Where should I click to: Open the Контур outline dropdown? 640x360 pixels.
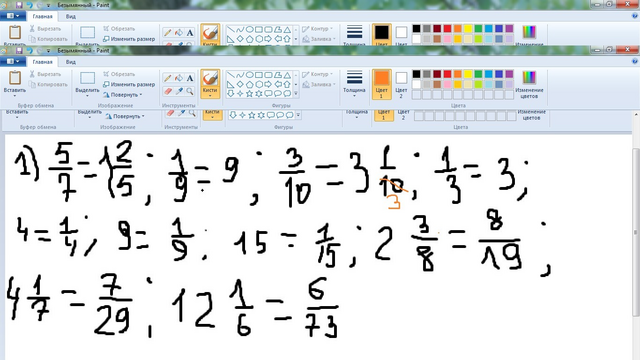pos(318,74)
